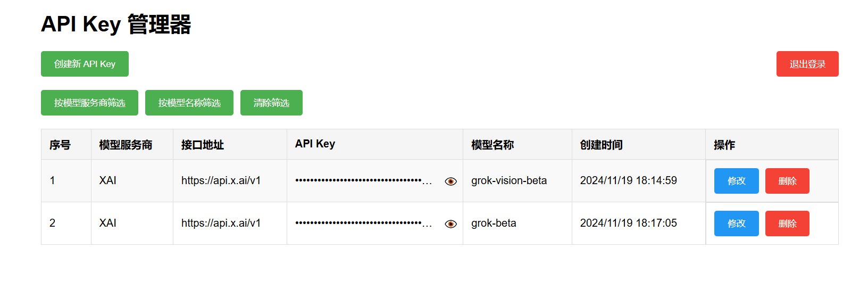Reveal the API key for grok-vision-beta

[450, 181]
